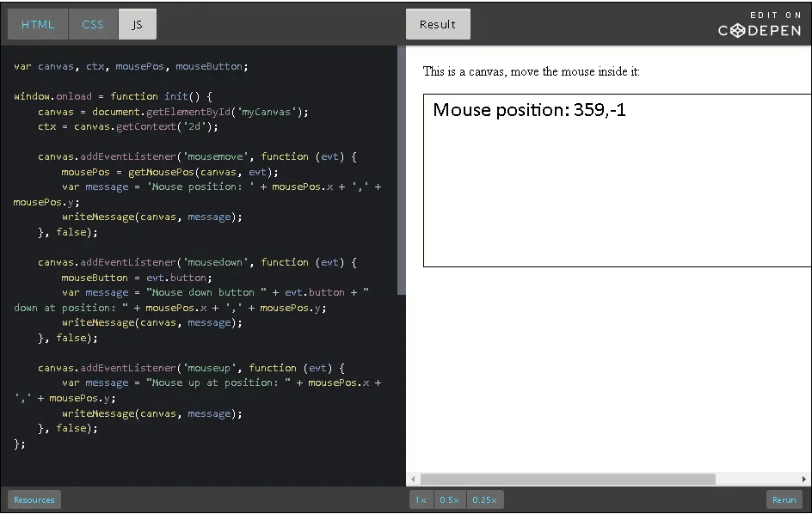Open Edit on CodePen link
The height and width of the screenshot is (514, 812).
coord(760,25)
